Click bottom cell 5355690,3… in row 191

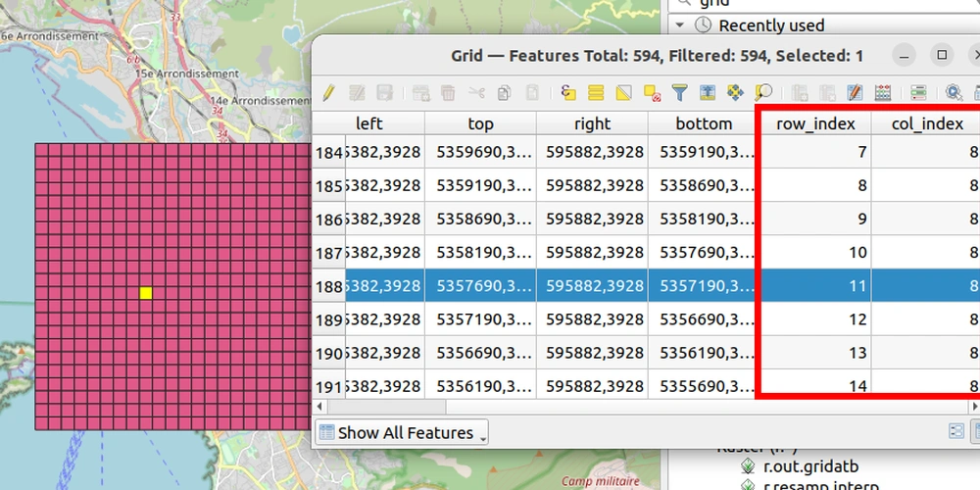[704, 385]
